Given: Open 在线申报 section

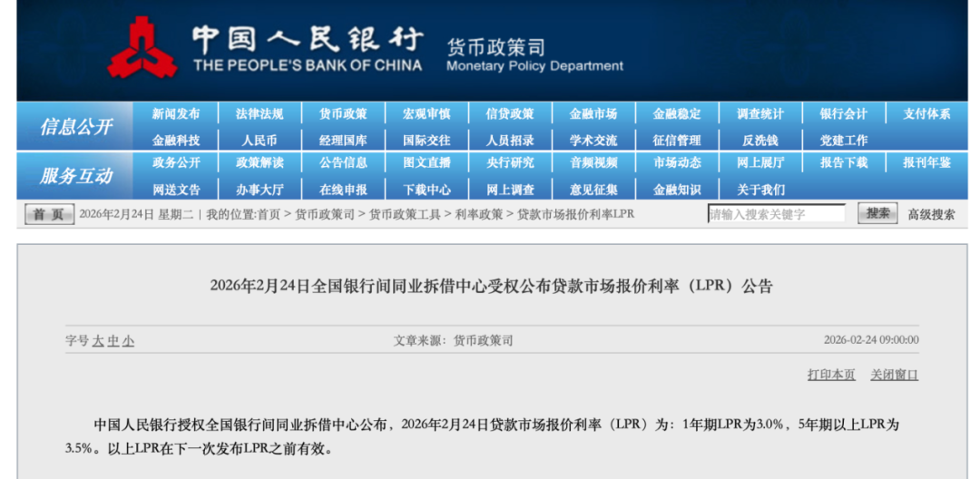Looking at the screenshot, I should pos(343,190).
